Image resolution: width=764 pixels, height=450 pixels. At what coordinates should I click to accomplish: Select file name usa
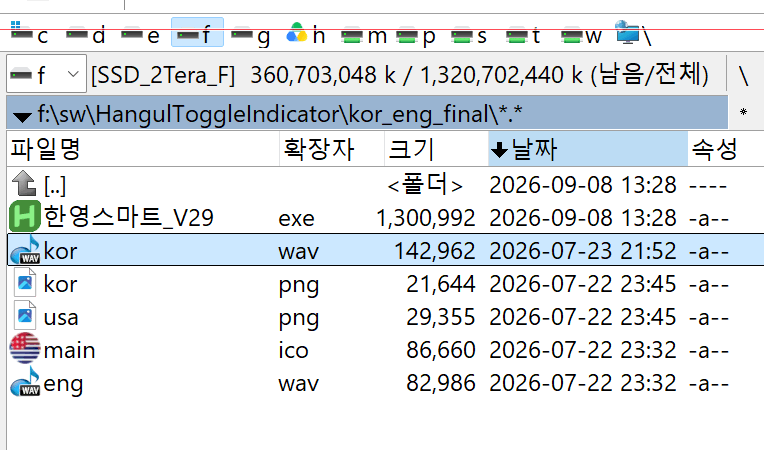click(x=61, y=318)
